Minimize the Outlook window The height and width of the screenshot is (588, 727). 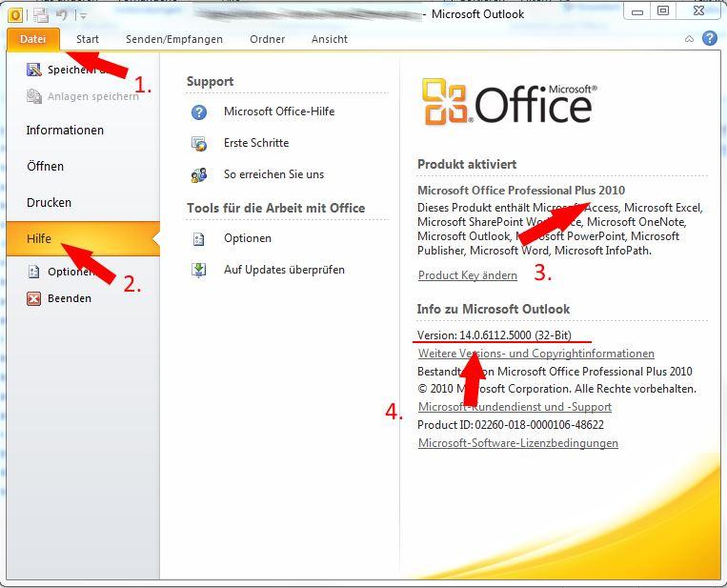point(637,11)
